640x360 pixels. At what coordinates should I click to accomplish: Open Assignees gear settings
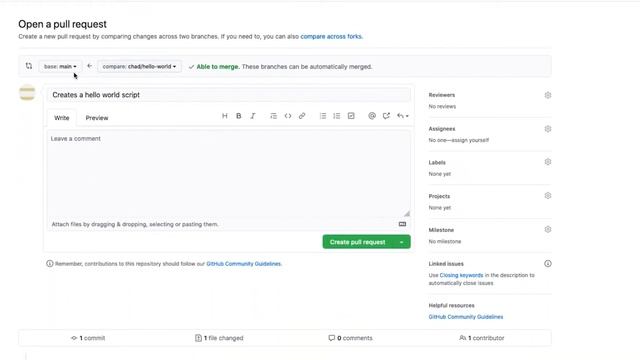tap(548, 129)
